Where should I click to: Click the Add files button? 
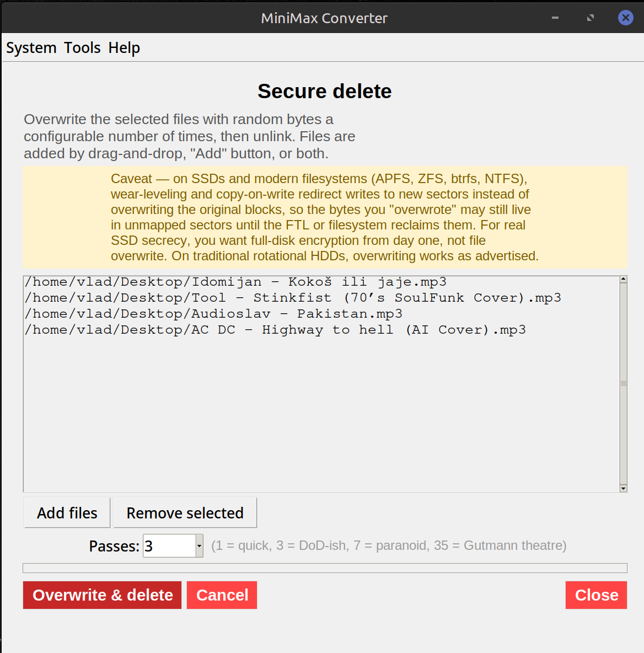click(67, 513)
